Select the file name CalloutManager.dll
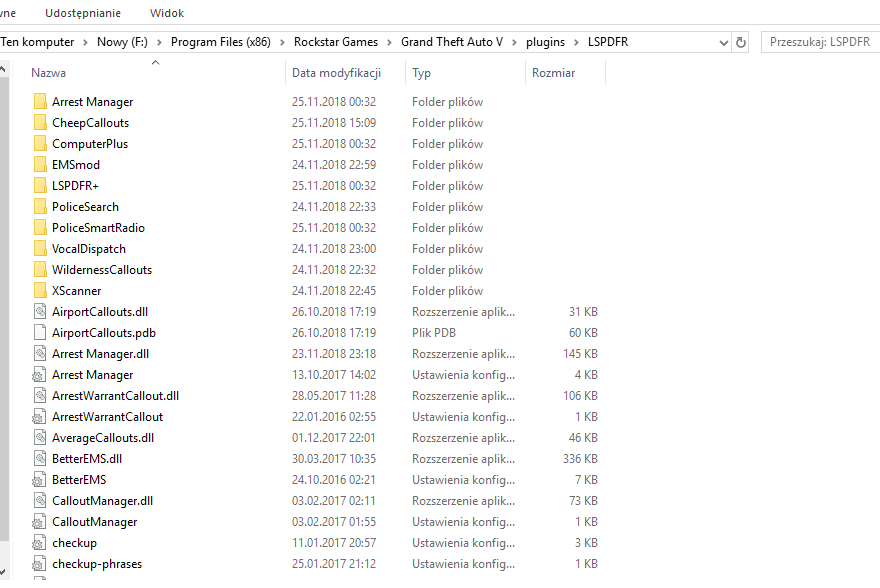 [103, 501]
